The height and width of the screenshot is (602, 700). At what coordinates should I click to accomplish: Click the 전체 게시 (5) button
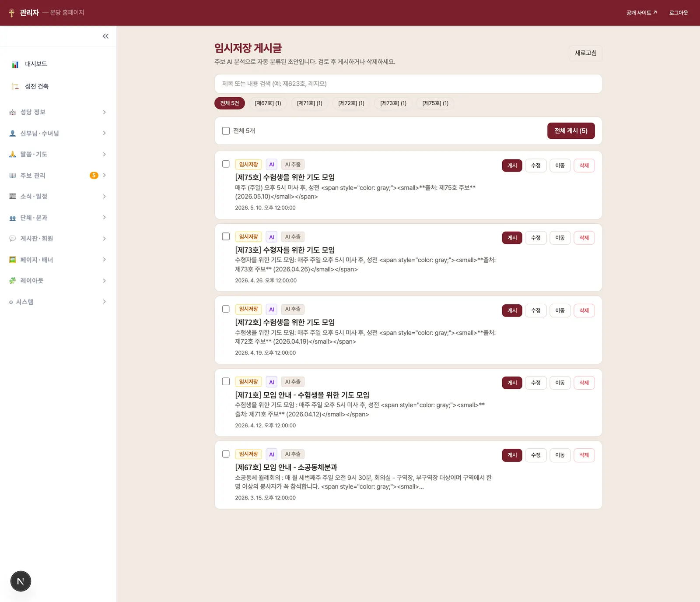click(571, 131)
